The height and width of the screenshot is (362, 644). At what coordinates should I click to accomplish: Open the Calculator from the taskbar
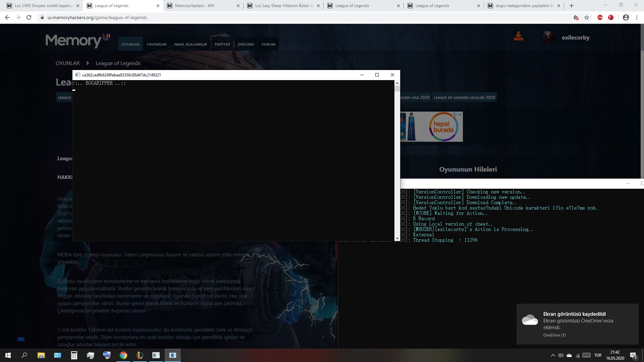(x=74, y=355)
